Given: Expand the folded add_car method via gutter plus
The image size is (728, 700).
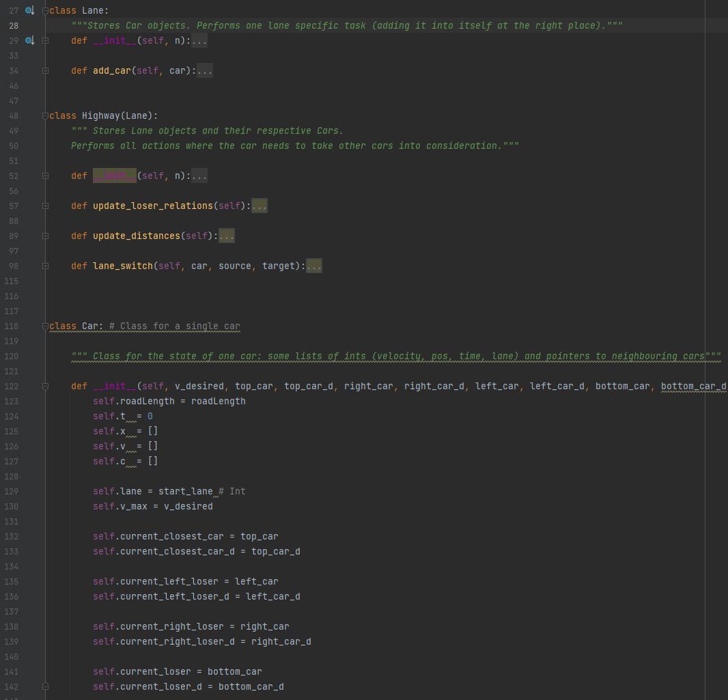Looking at the screenshot, I should 45,70.
